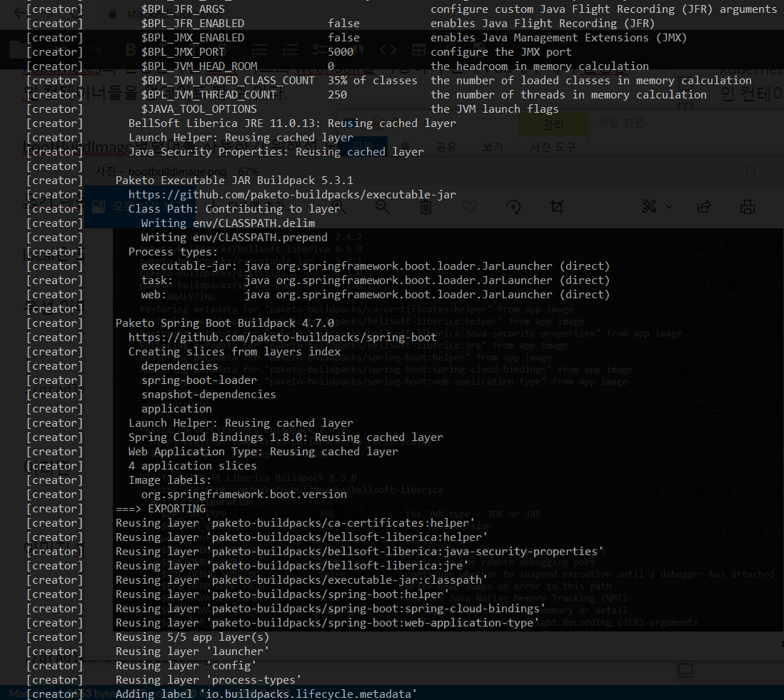
Task: Click 'Writing env/CLASSPATH.prepend' line
Action: pos(234,238)
